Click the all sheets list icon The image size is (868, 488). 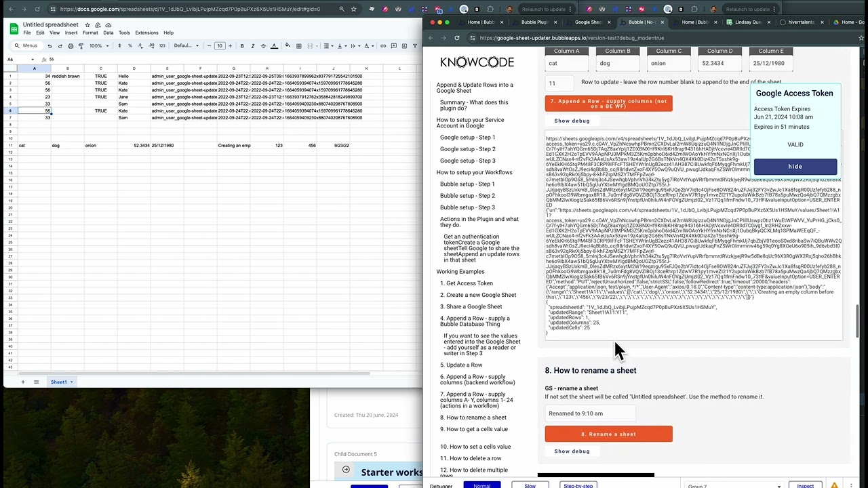pyautogui.click(x=37, y=382)
